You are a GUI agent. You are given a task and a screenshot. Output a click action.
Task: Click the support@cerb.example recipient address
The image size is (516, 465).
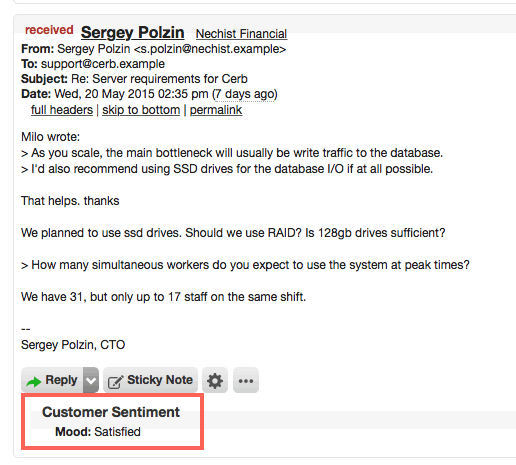tap(103, 64)
